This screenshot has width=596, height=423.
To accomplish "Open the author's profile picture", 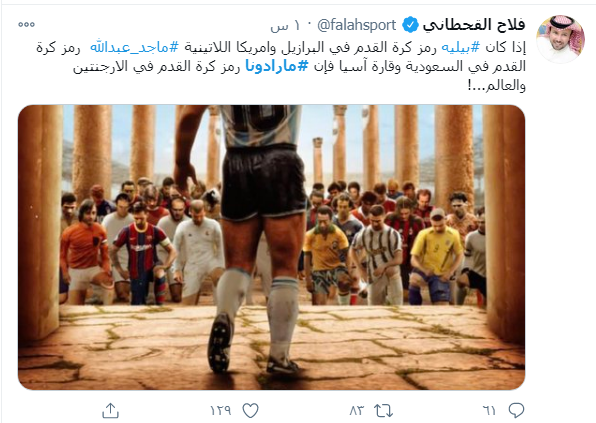I will (560, 39).
